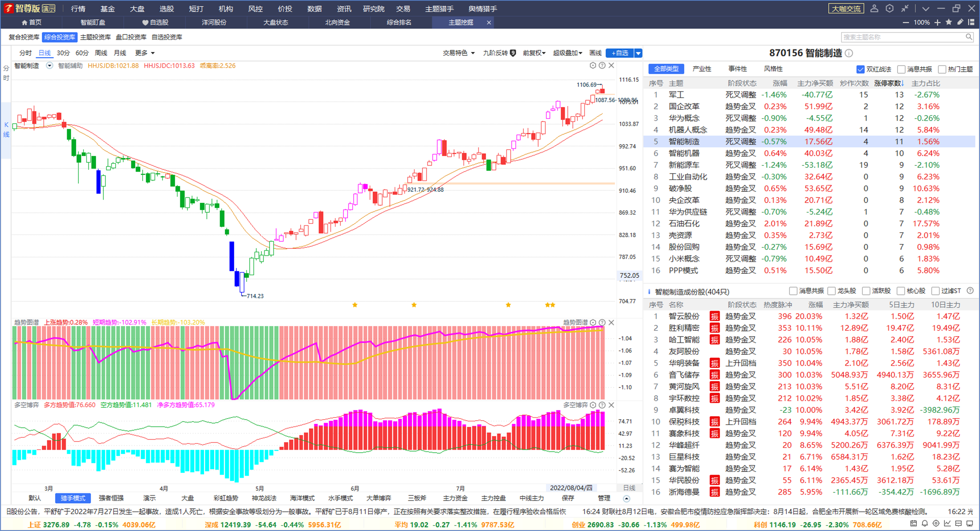The height and width of the screenshot is (531, 980).
Task: Check the 核心股 filter checkbox
Action: (901, 291)
